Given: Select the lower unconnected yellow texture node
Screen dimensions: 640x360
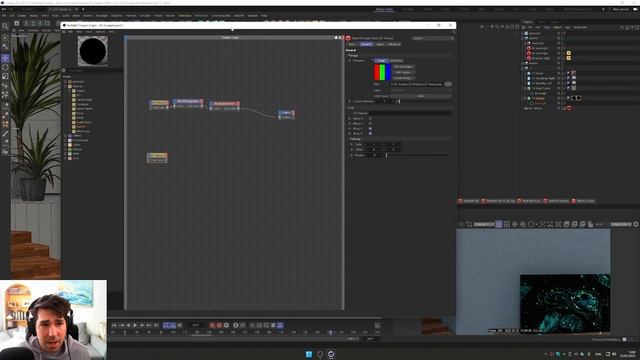Looking at the screenshot, I should (x=157, y=158).
